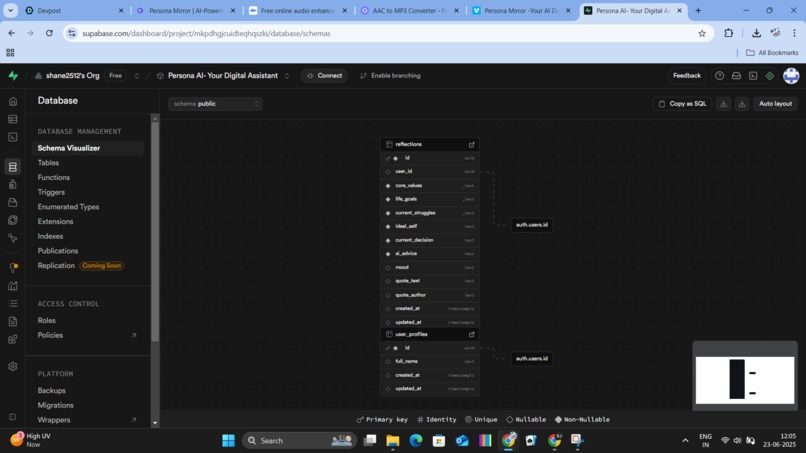
Task: Open the Authentication lock icon
Action: tap(13, 185)
